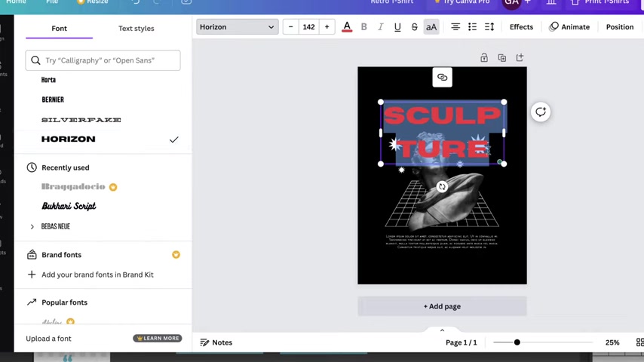Toggle uppercase aA formatting
644x362 pixels.
pyautogui.click(x=431, y=27)
